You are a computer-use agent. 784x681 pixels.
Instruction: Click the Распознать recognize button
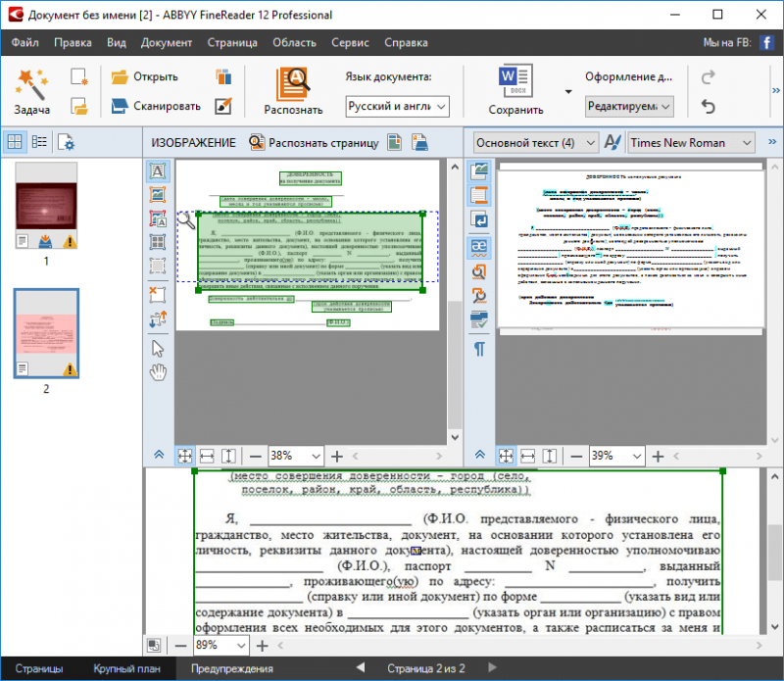pos(293,91)
